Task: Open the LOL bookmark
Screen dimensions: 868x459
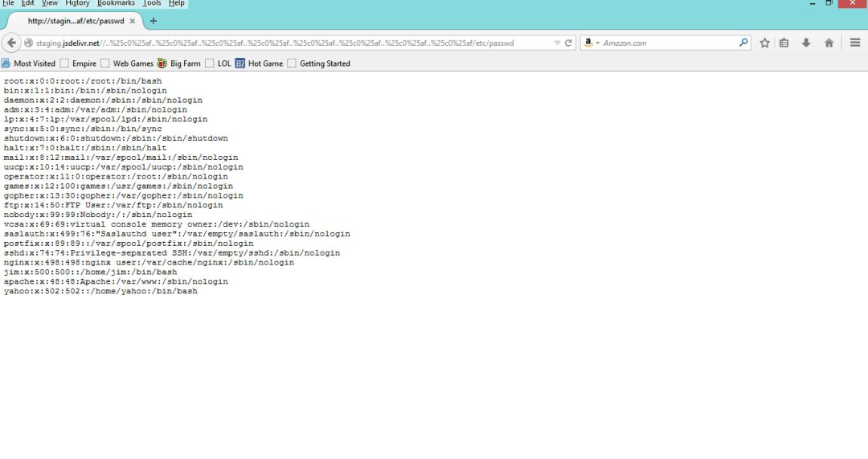Action: click(218, 64)
